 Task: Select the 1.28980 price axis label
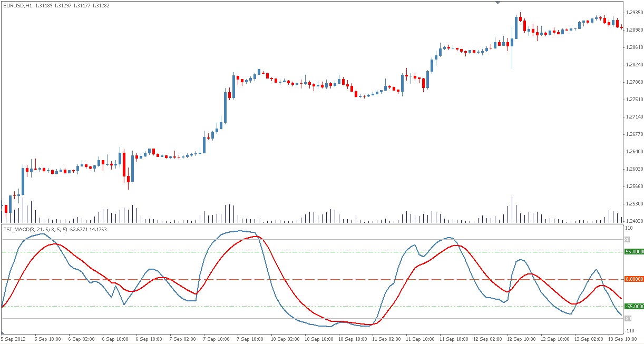click(635, 30)
